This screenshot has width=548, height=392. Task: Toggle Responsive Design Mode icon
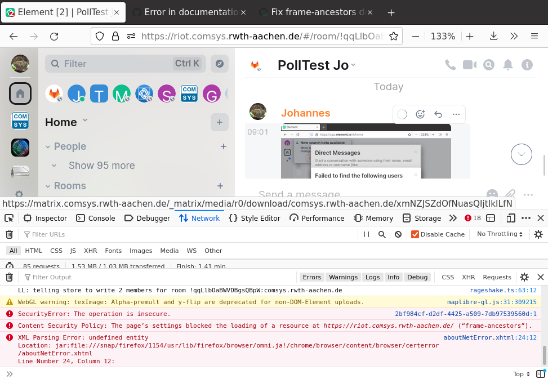511,219
